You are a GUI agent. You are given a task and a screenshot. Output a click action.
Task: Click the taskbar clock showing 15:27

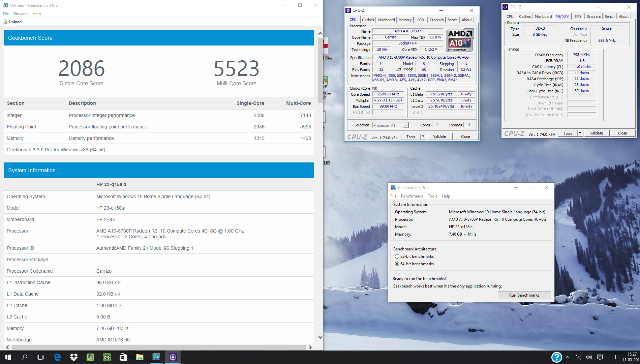[x=632, y=354]
